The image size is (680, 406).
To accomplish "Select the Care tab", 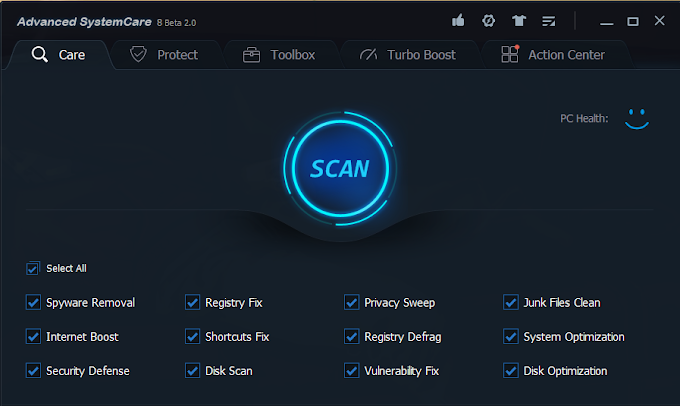I will click(59, 55).
